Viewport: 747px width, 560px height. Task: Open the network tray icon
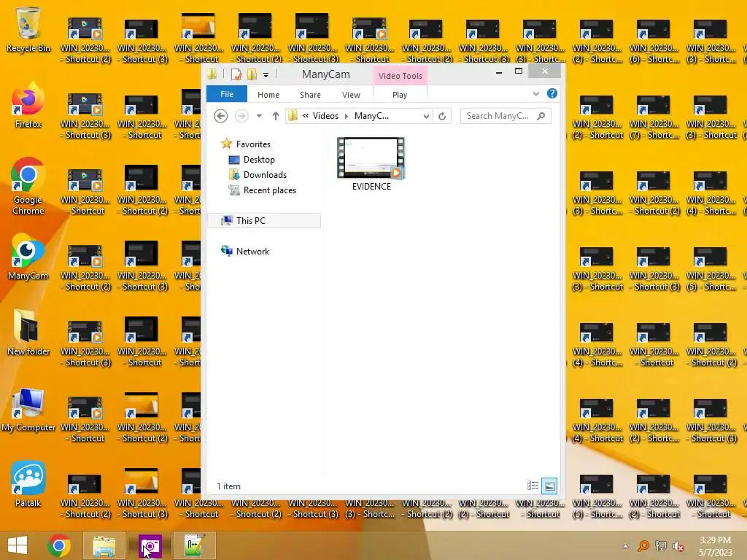(x=661, y=546)
